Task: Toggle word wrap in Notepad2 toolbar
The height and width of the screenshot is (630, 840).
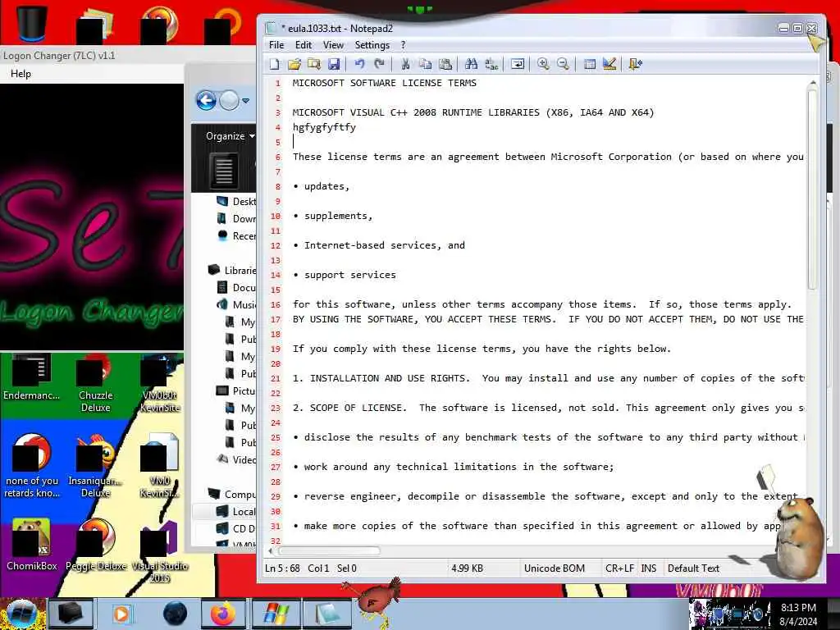Action: [x=518, y=64]
